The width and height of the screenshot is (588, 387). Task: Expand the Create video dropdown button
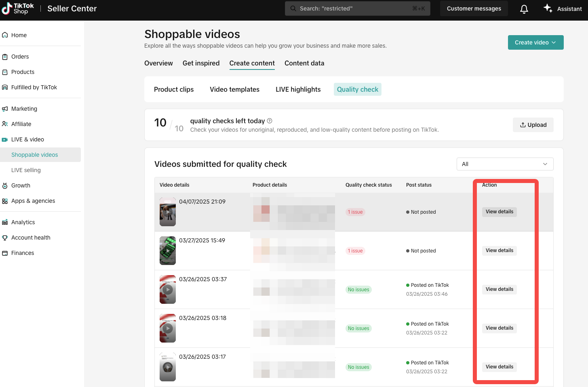[x=535, y=42]
